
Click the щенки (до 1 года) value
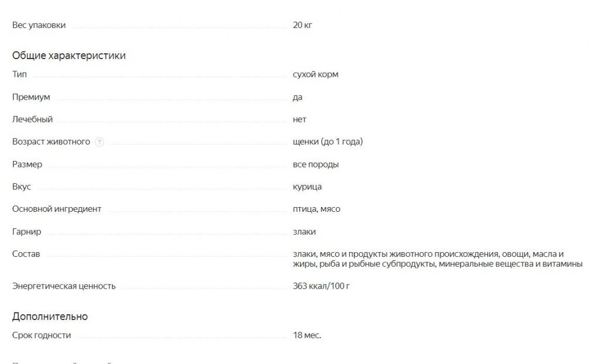328,142
